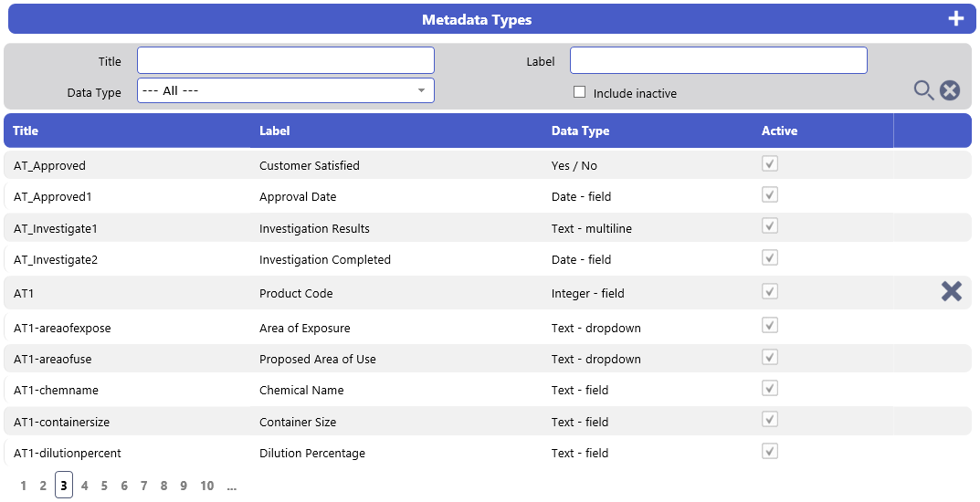
Task: Toggle Active checkbox for AT1-dilutionpercent
Action: click(770, 452)
